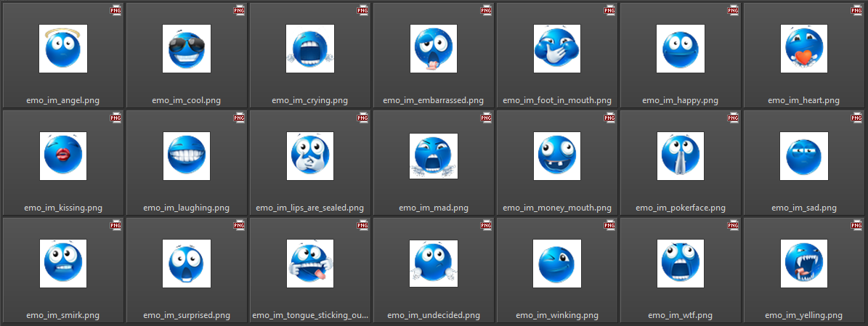Click the PNG badge on emo_im_crying tile
Screen dimensions: 868x326
tap(362, 10)
